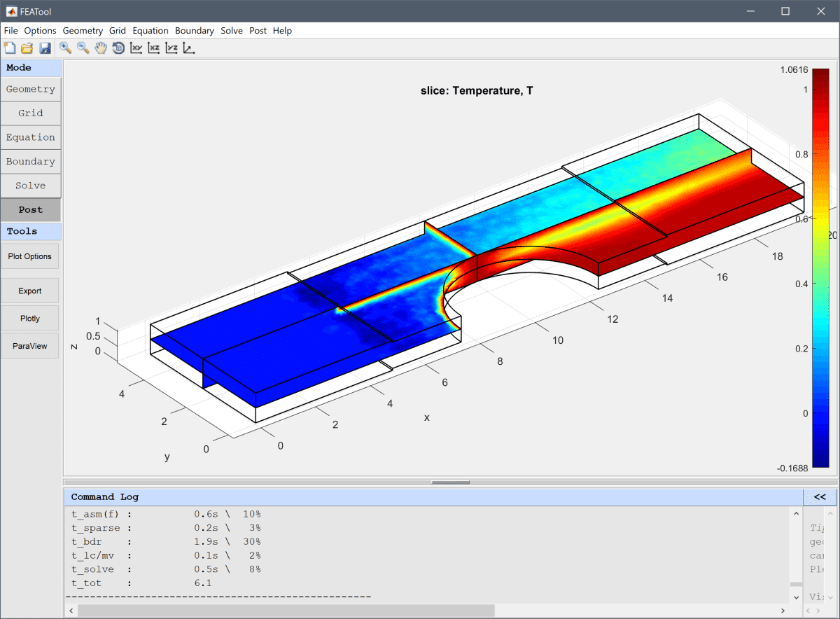Switch to Equation mode
This screenshot has width=840, height=619.
pyautogui.click(x=31, y=137)
